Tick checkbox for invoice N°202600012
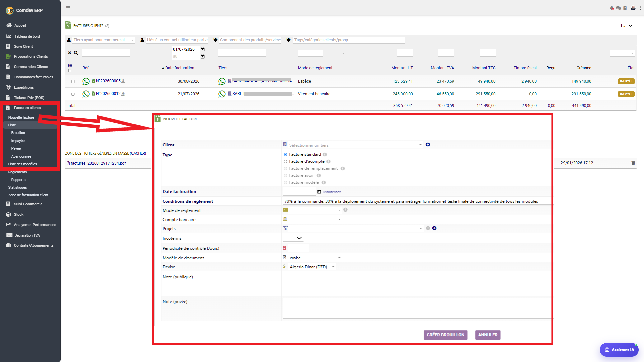Viewport: 644px width, 362px height. click(73, 94)
